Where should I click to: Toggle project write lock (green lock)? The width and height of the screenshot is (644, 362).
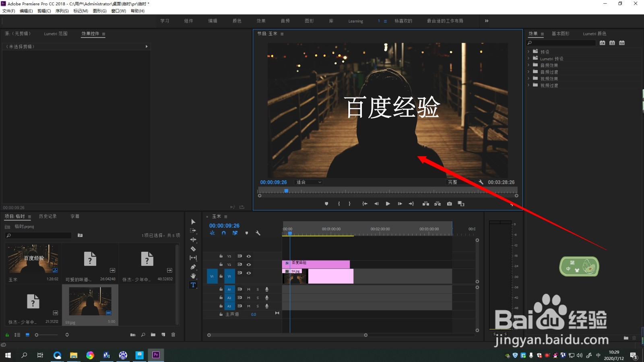(7, 335)
